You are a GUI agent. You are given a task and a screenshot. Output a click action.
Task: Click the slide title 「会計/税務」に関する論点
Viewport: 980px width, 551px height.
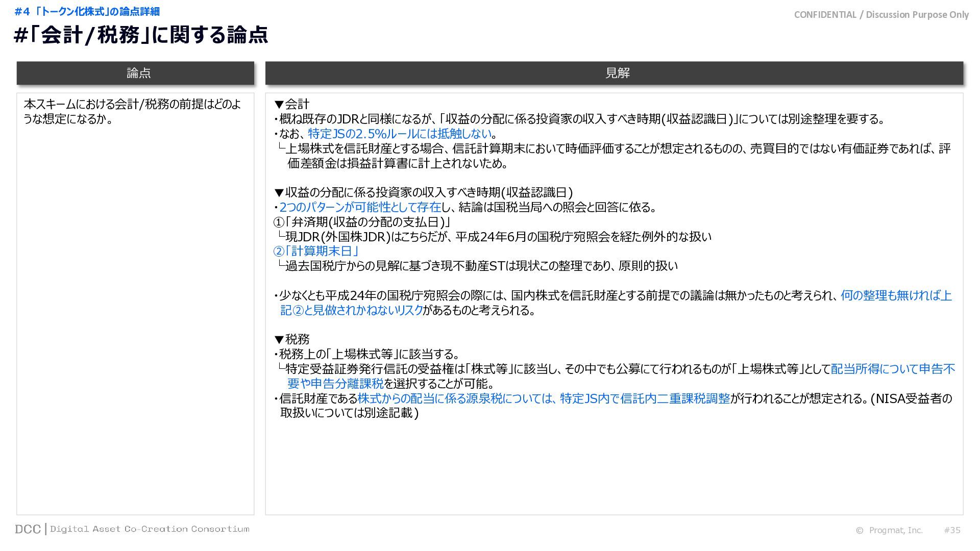point(141,35)
